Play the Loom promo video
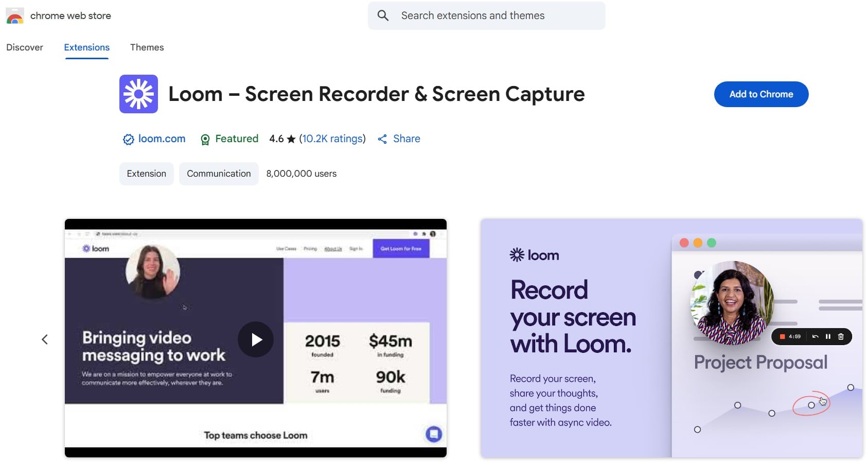 click(256, 339)
